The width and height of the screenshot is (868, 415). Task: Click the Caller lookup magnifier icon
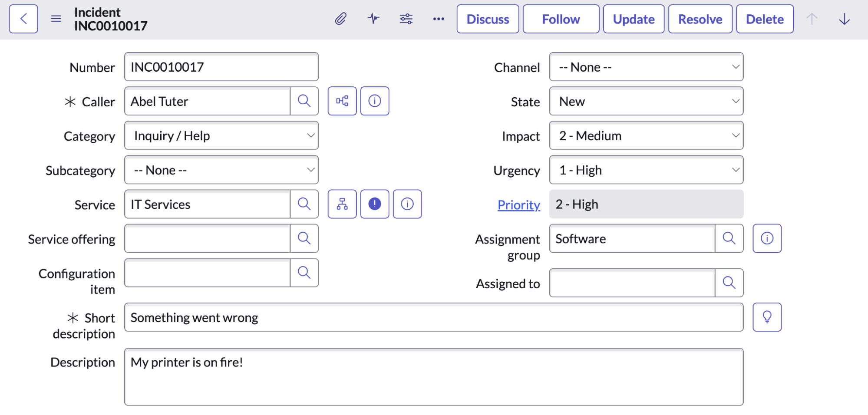[304, 101]
